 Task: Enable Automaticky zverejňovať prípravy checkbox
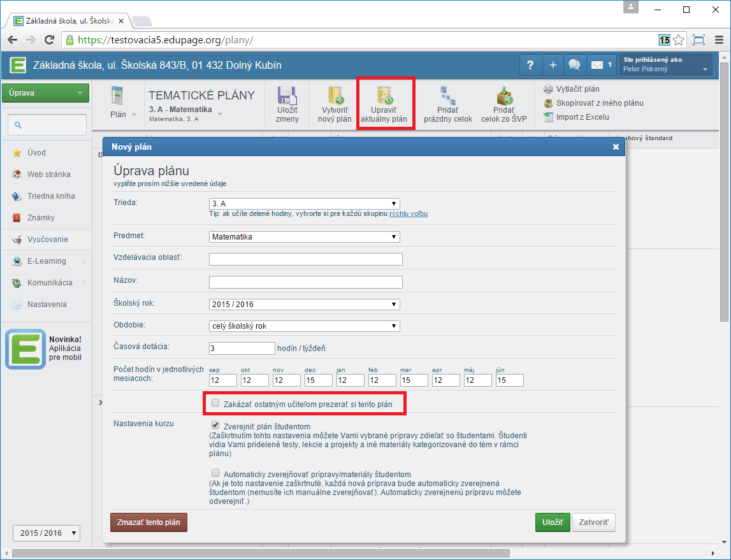(x=215, y=474)
